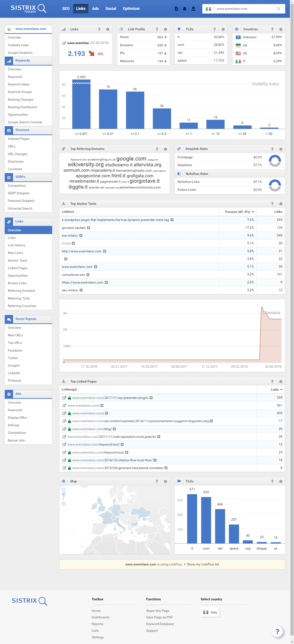The image size is (294, 644).
Task: Open Visibility Index in sidebar
Action: 18,45
